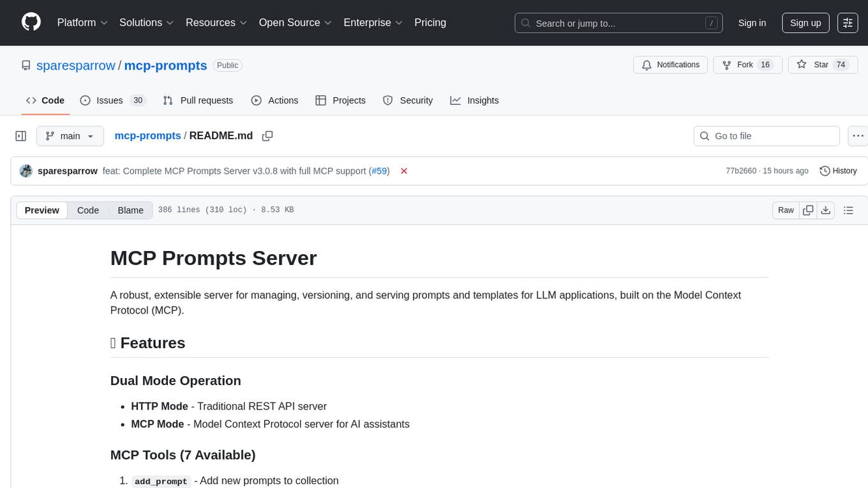868x488 pixels.
Task: Copy raw file contents icon
Action: (808, 210)
